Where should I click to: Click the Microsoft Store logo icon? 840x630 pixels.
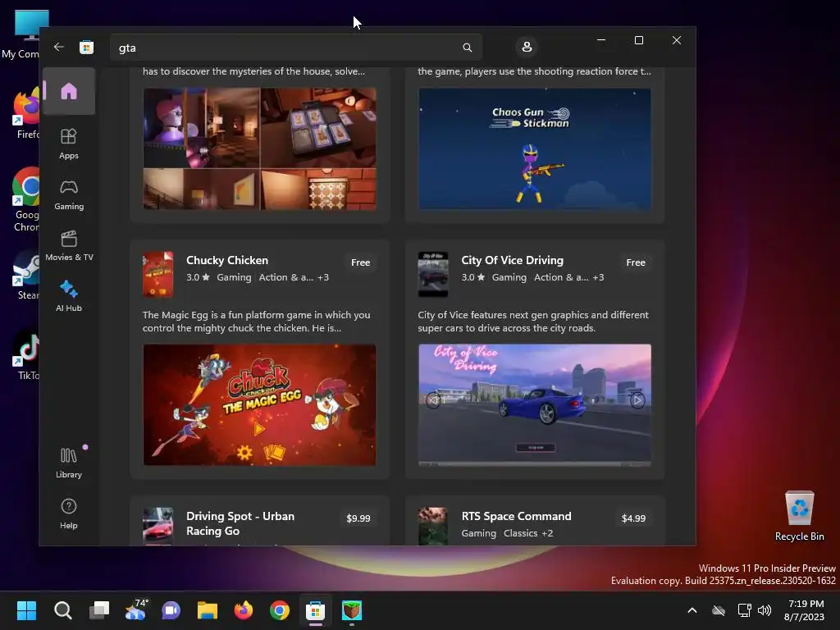pos(86,47)
